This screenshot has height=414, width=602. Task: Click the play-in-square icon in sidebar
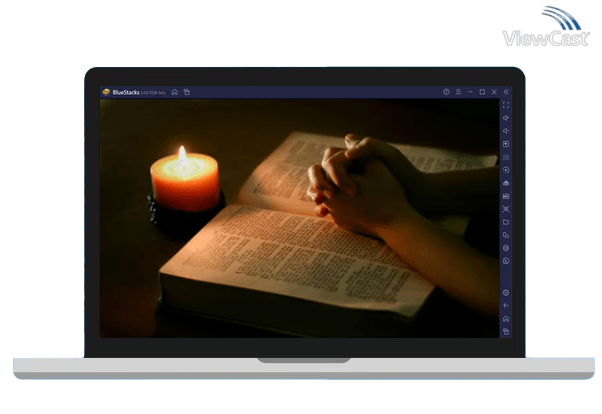pyautogui.click(x=506, y=144)
